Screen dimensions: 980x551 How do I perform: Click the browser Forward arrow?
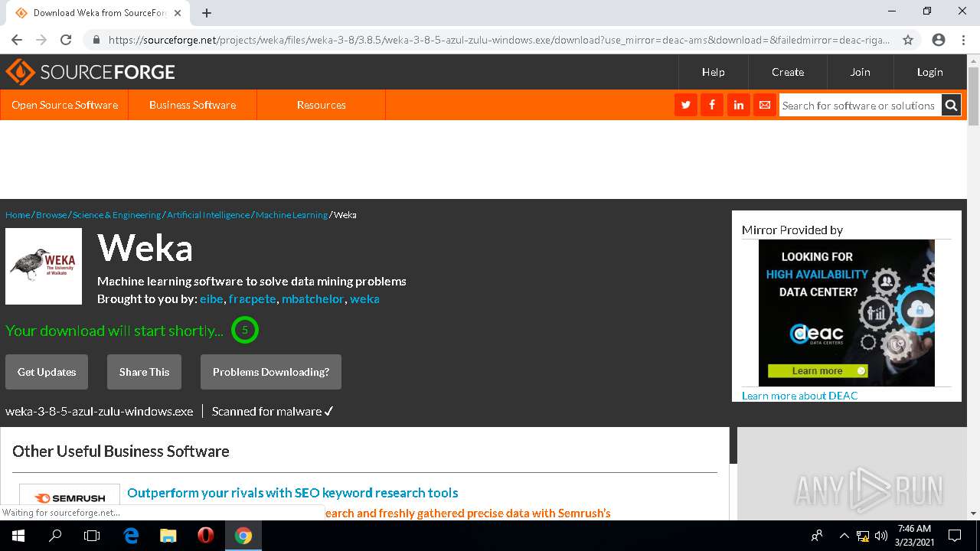[41, 40]
